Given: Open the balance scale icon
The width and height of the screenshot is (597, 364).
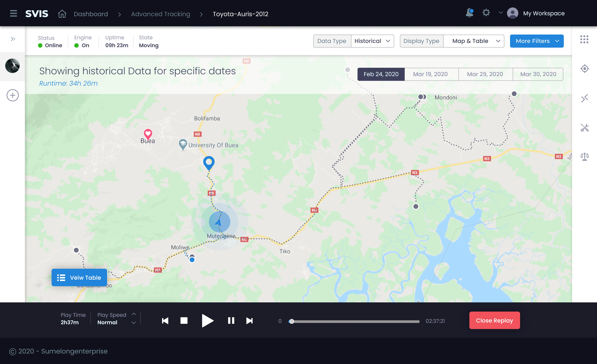Looking at the screenshot, I should point(584,157).
